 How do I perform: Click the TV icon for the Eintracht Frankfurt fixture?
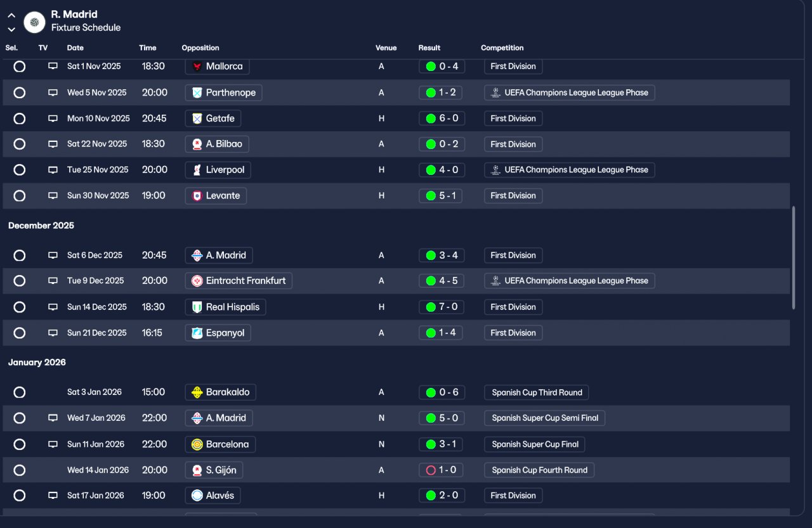click(53, 281)
